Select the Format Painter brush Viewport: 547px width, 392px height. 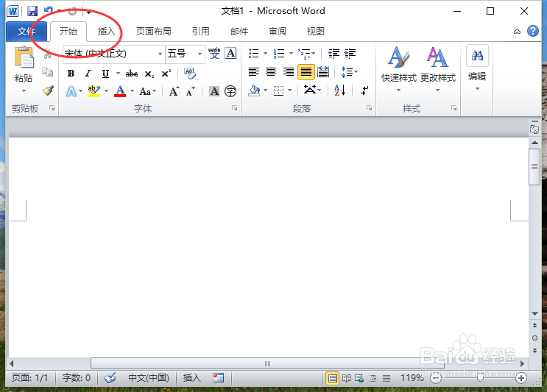click(48, 90)
